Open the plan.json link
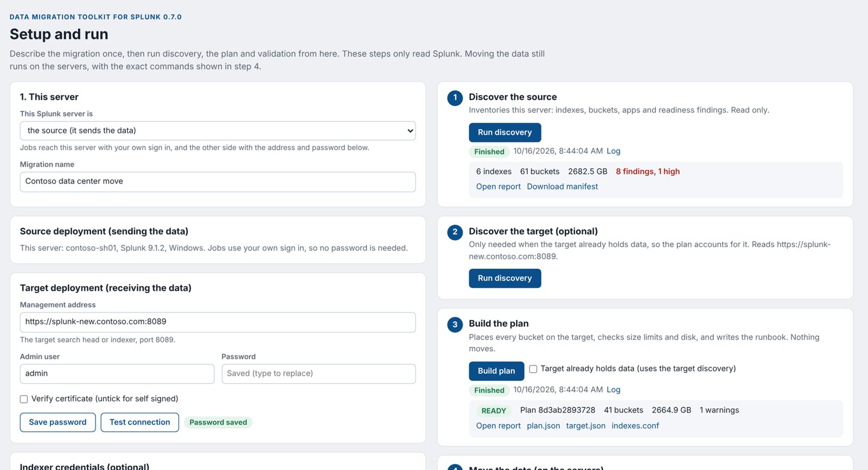The width and height of the screenshot is (868, 470). 543,426
